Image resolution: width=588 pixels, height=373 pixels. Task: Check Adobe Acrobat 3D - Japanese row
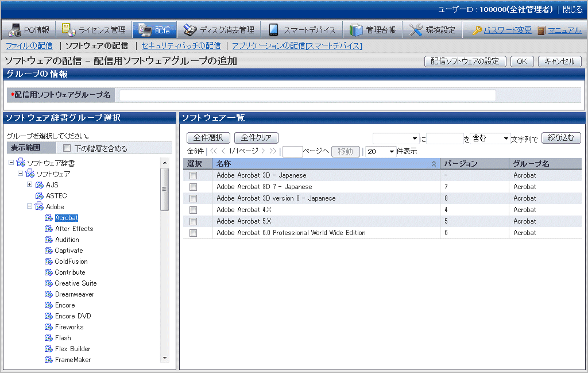pyautogui.click(x=193, y=175)
